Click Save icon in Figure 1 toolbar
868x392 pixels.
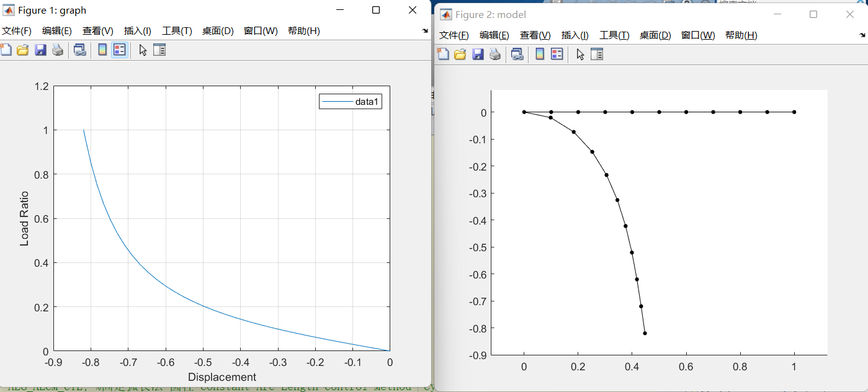click(40, 50)
